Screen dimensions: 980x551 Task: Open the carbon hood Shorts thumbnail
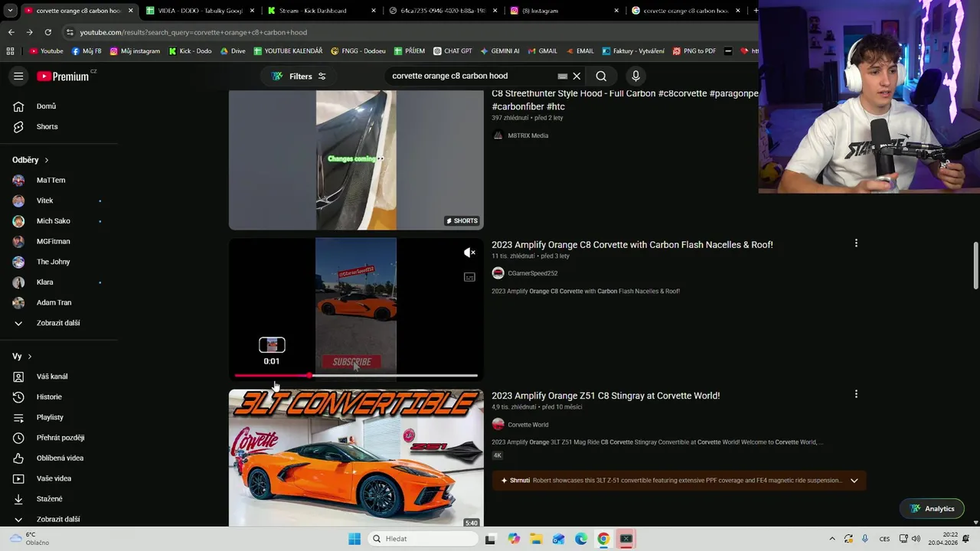[356, 160]
